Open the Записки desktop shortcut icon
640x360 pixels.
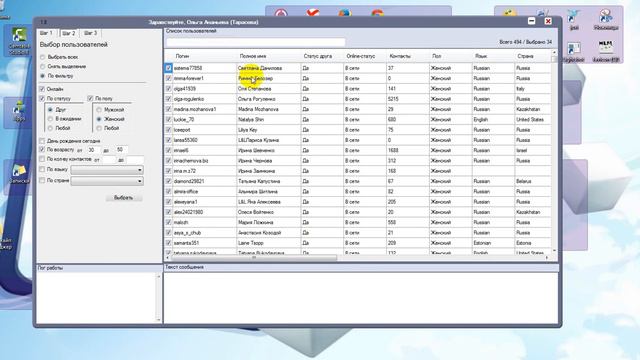pyautogui.click(x=19, y=173)
